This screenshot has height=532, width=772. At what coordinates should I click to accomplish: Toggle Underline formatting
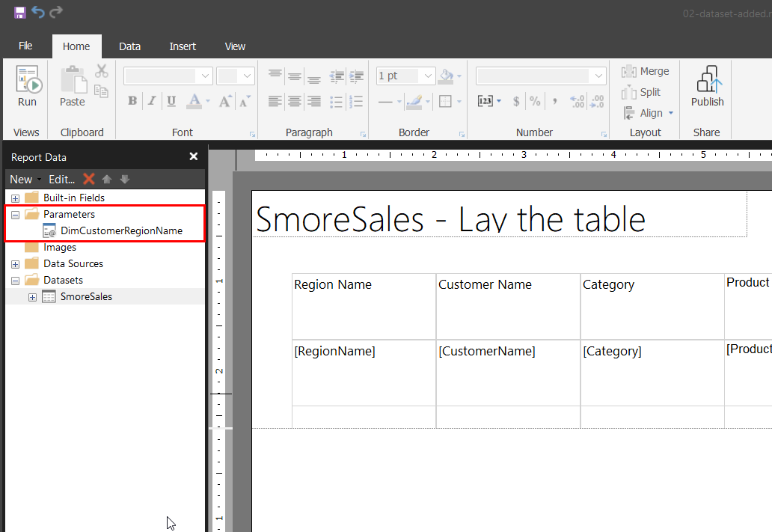tap(171, 101)
